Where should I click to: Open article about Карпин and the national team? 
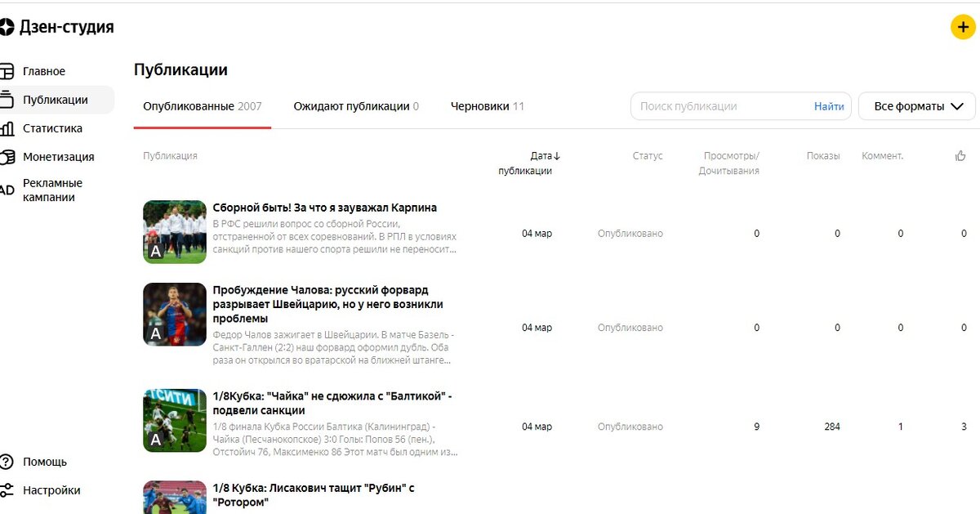[x=324, y=207]
